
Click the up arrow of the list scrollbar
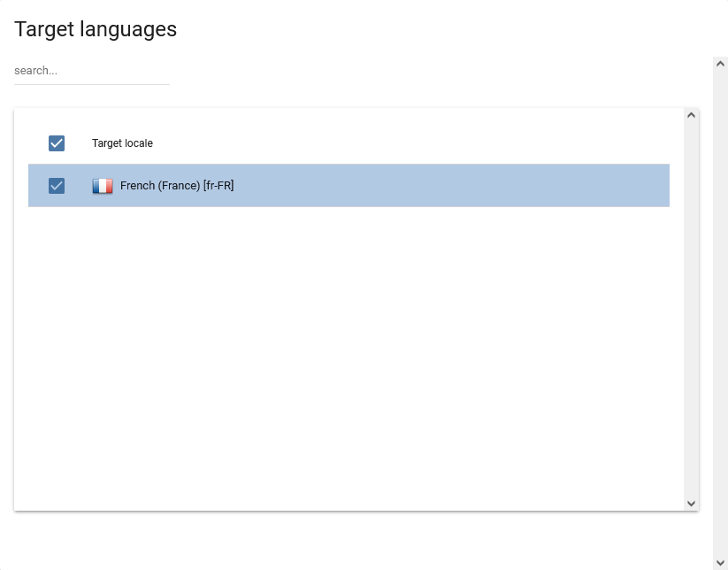692,115
